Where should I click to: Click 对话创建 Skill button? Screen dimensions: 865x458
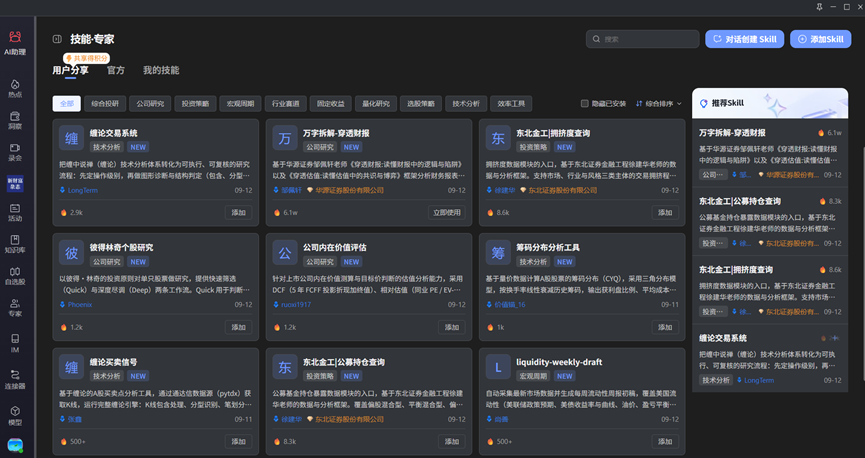pyautogui.click(x=745, y=39)
